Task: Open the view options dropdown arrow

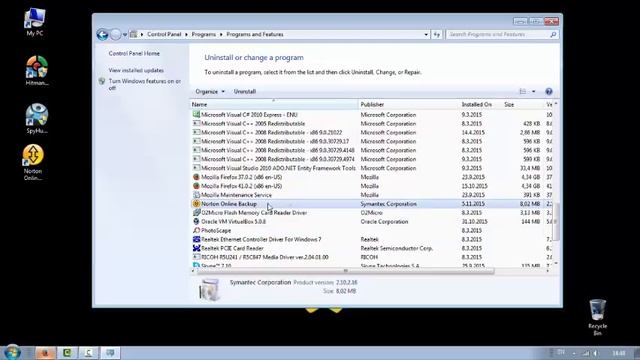Action: pyautogui.click(x=533, y=91)
